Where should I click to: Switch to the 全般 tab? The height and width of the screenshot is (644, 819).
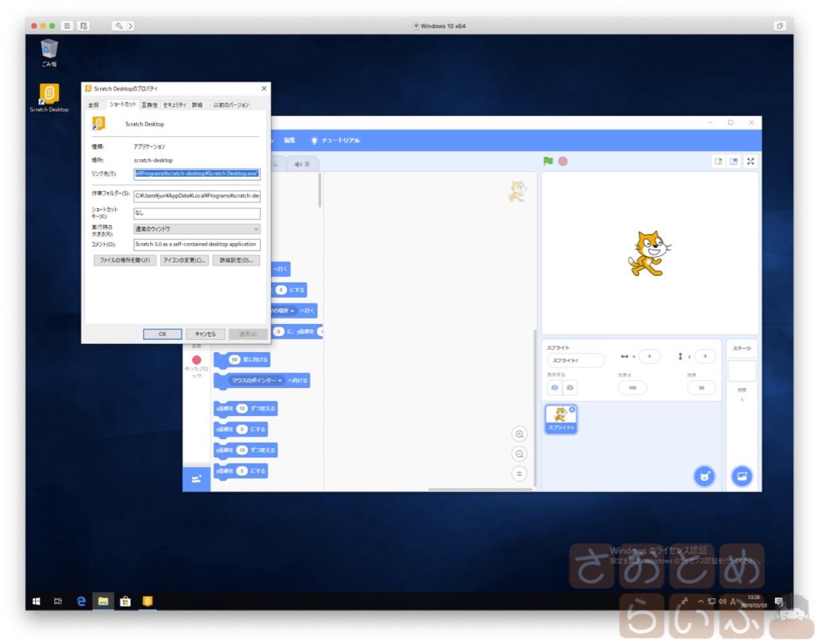94,105
